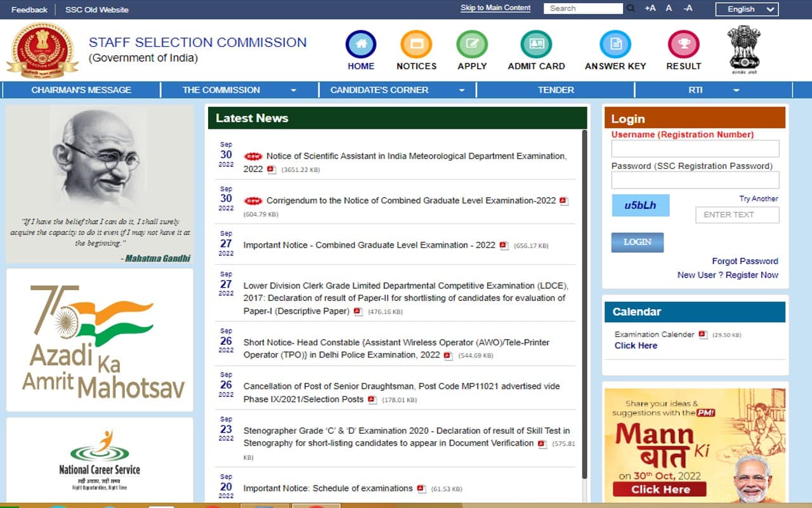Click the national emblem icon on top right
This screenshot has width=812, height=508.
click(743, 50)
